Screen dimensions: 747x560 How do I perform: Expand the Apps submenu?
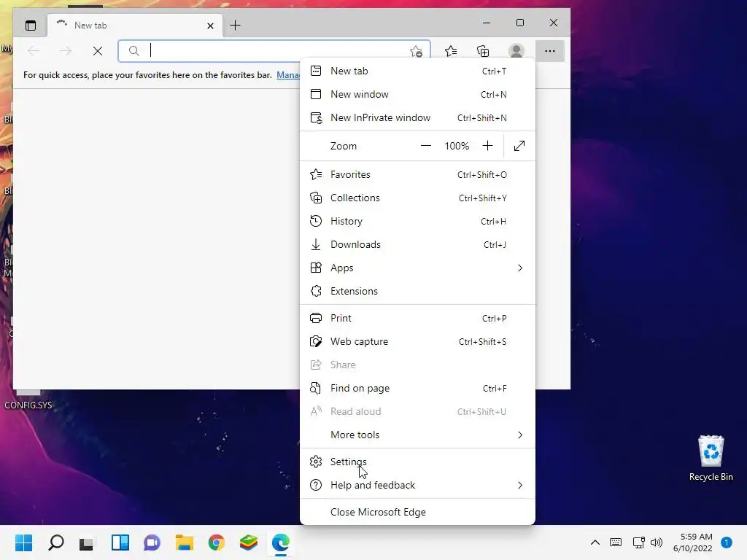pos(417,268)
